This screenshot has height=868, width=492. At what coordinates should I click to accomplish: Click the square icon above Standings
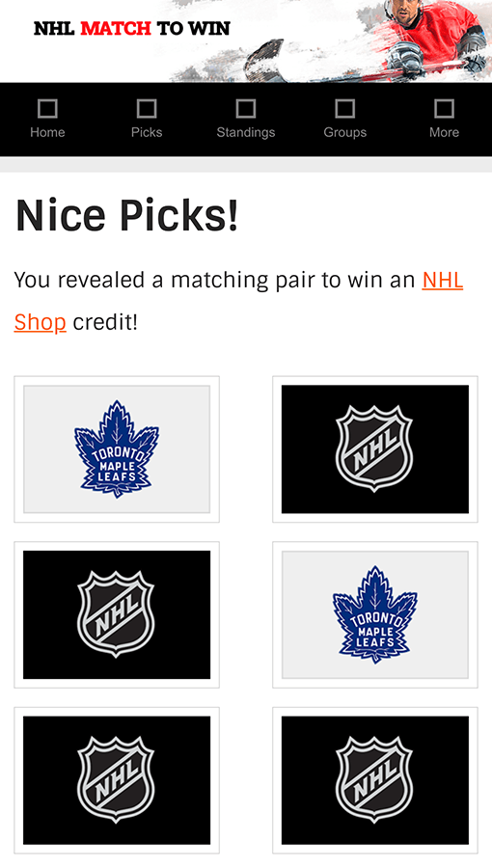(246, 108)
